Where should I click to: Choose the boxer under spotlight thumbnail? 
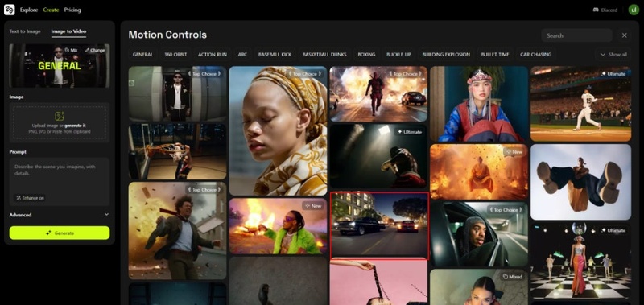click(378, 156)
